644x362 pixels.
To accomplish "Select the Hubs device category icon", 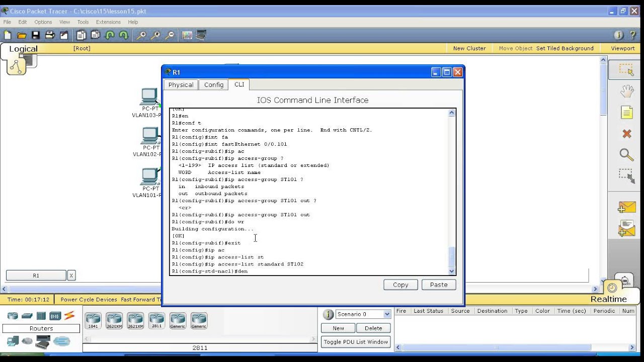I will 41,316.
